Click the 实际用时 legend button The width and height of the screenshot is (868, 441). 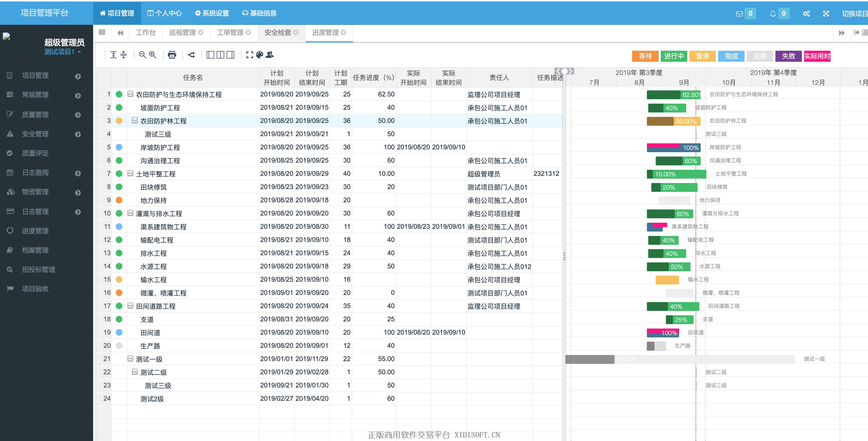(817, 56)
